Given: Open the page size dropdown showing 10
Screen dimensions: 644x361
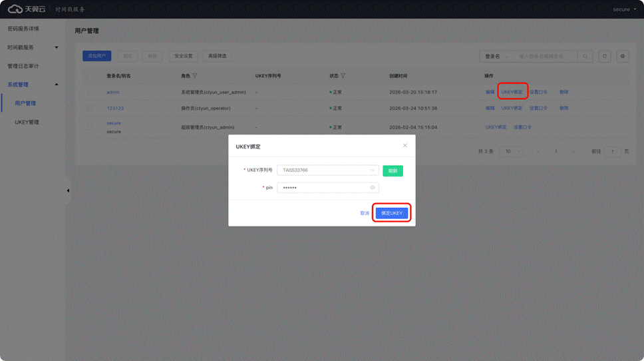Looking at the screenshot, I should [x=512, y=152].
